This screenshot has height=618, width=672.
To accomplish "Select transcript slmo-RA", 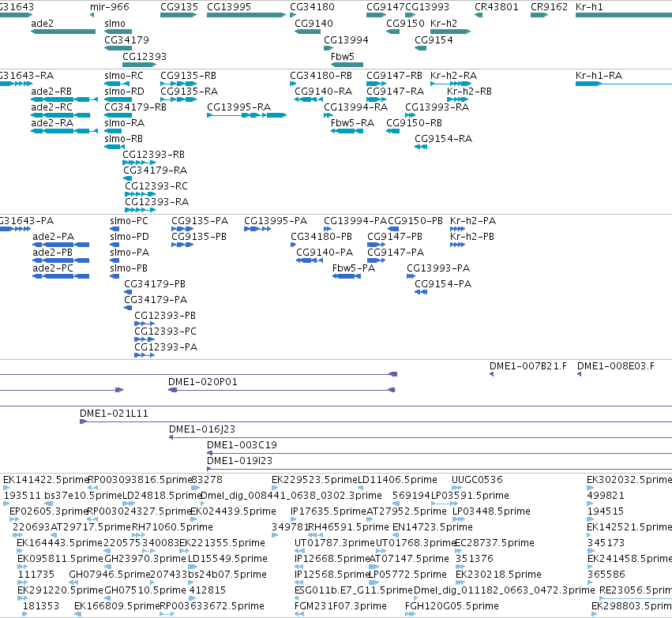I will [x=124, y=123].
